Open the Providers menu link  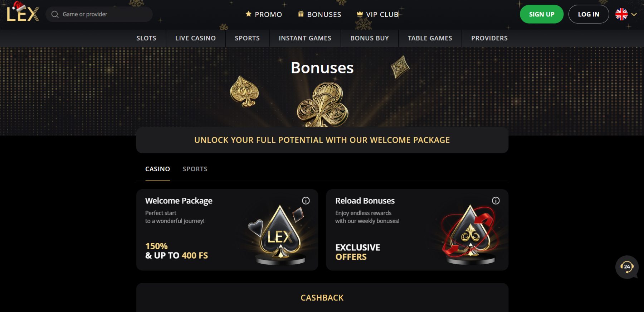489,38
